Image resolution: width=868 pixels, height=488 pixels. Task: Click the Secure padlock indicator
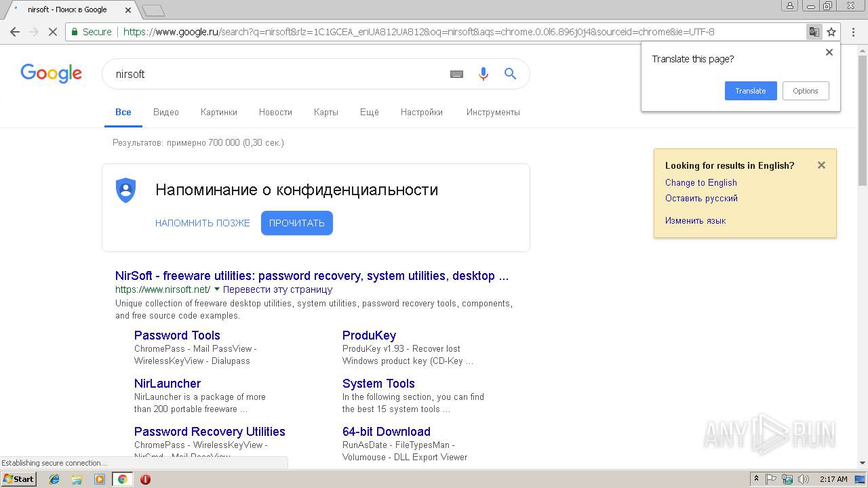[92, 32]
